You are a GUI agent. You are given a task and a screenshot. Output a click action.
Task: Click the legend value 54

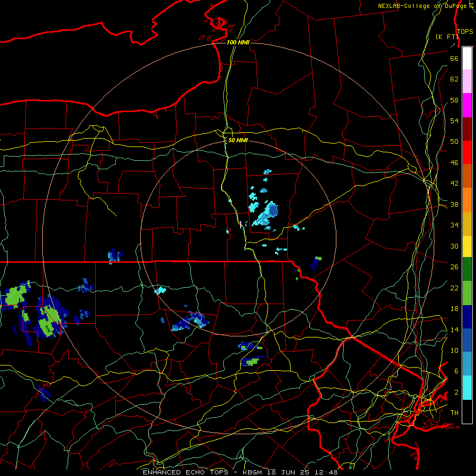pyautogui.click(x=454, y=121)
